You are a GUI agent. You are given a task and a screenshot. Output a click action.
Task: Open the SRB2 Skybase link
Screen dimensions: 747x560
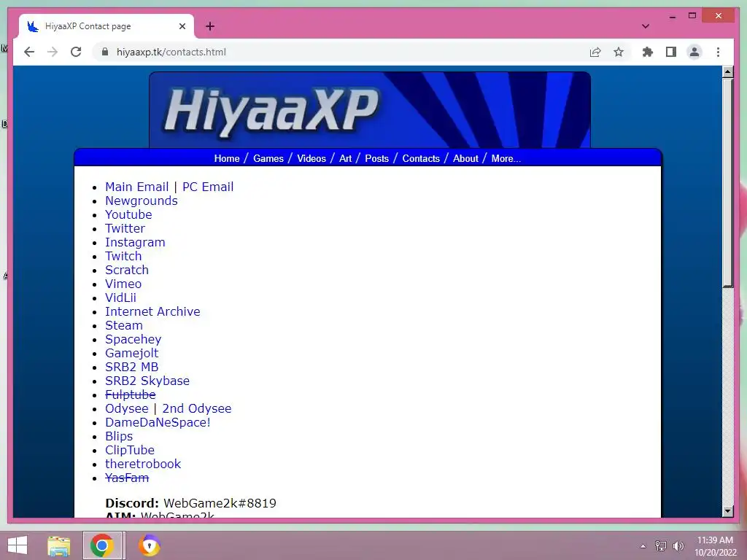coord(147,381)
